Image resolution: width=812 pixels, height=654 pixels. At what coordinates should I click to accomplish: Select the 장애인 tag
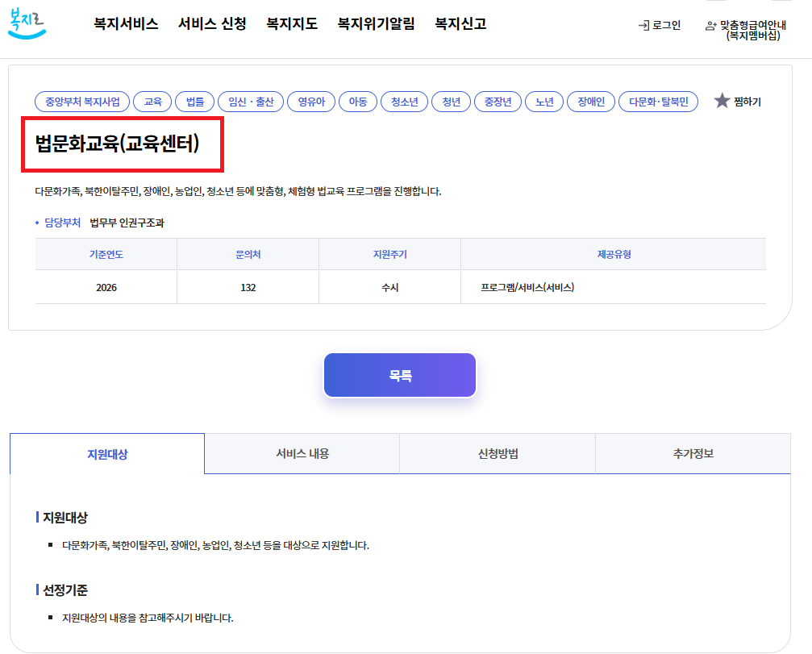coord(591,102)
